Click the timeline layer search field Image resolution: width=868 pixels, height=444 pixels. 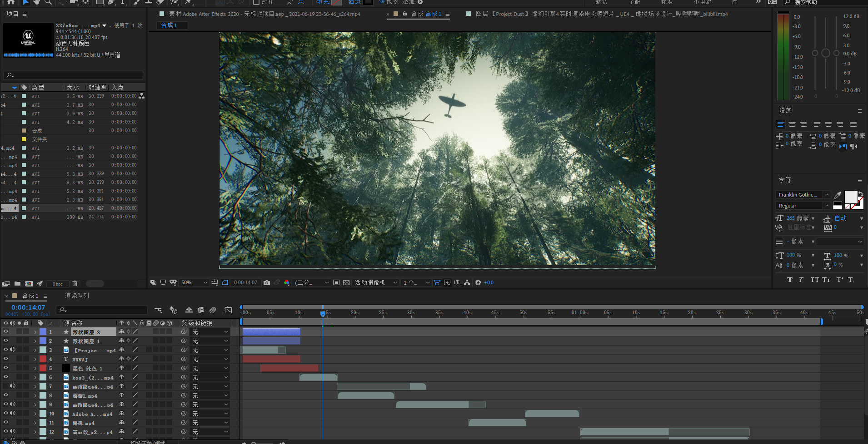coord(102,310)
